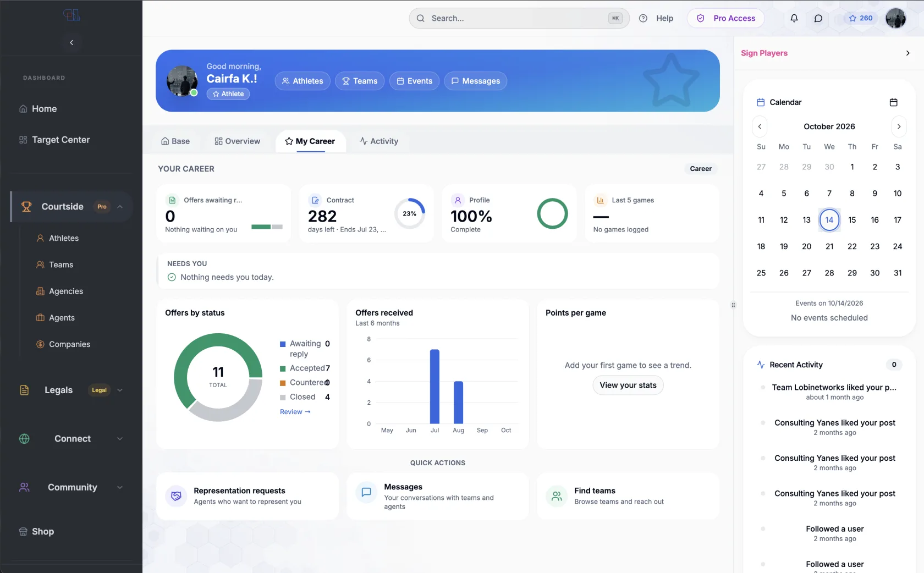Select the My Career tab
Viewport: 924px width, 573px height.
click(310, 141)
